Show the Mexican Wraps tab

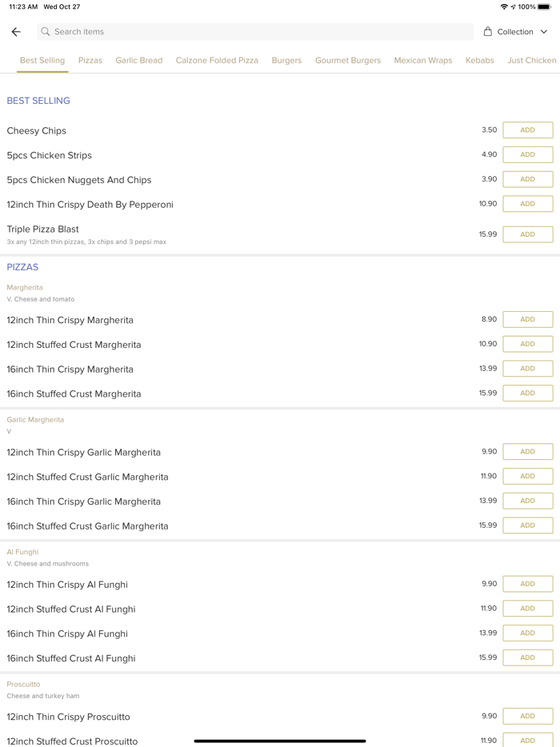point(423,61)
